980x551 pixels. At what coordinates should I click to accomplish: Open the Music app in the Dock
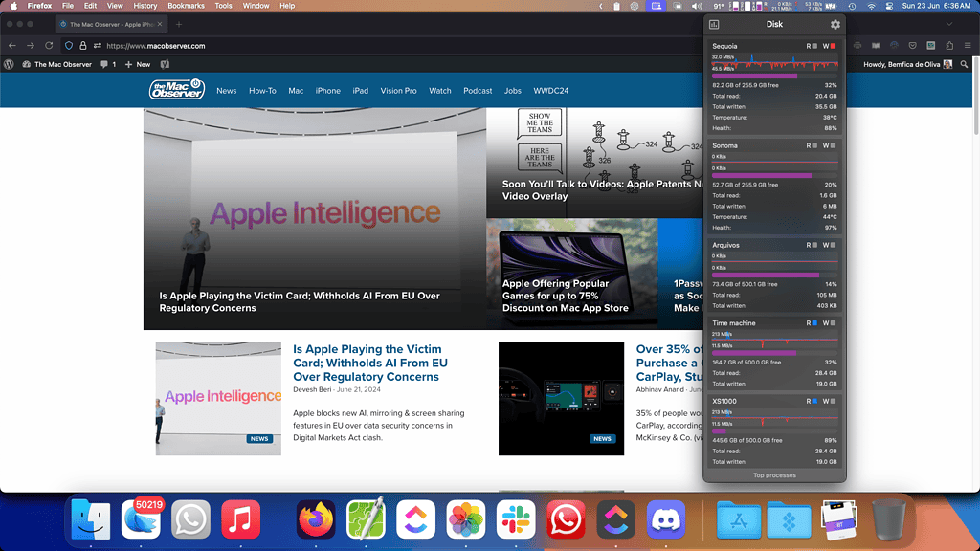click(x=240, y=520)
